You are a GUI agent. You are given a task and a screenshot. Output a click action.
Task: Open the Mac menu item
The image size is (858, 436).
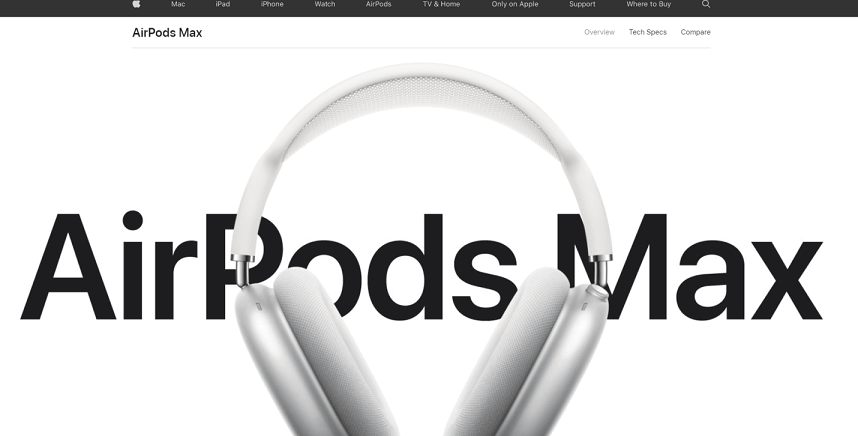point(178,4)
